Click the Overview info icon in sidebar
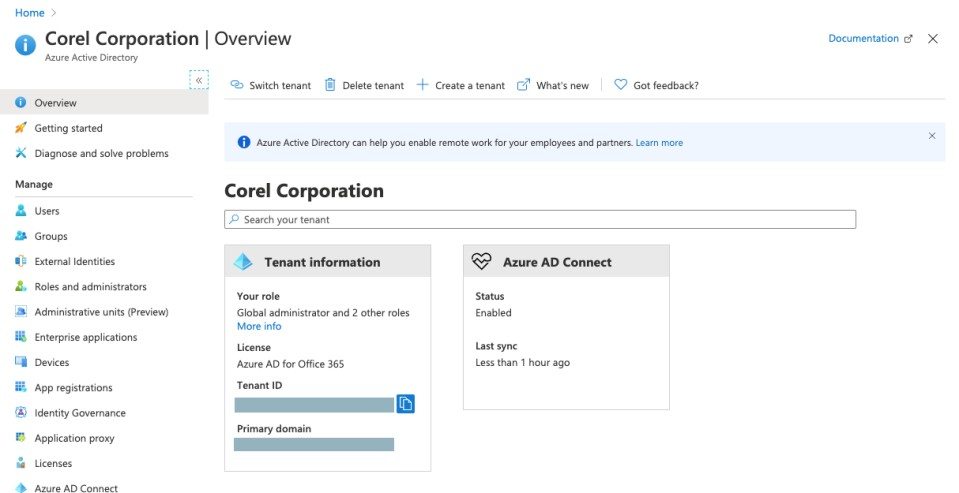The image size is (959, 493). coord(21,102)
